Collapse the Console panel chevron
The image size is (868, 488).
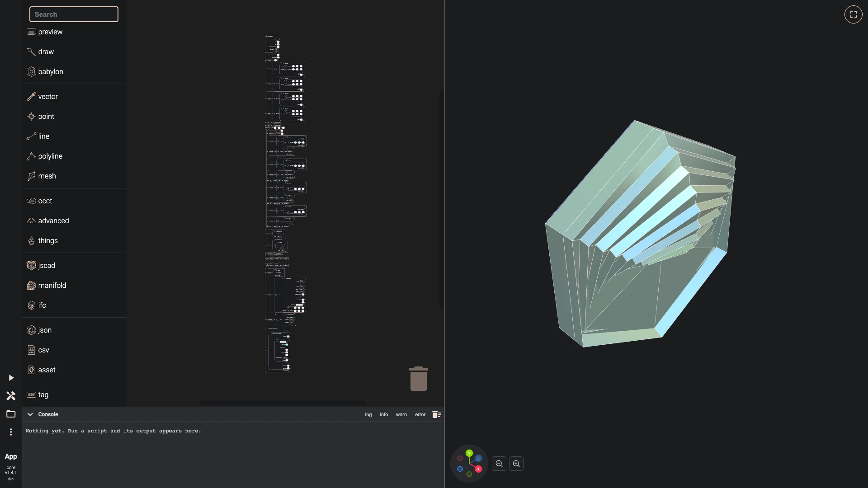tap(30, 414)
